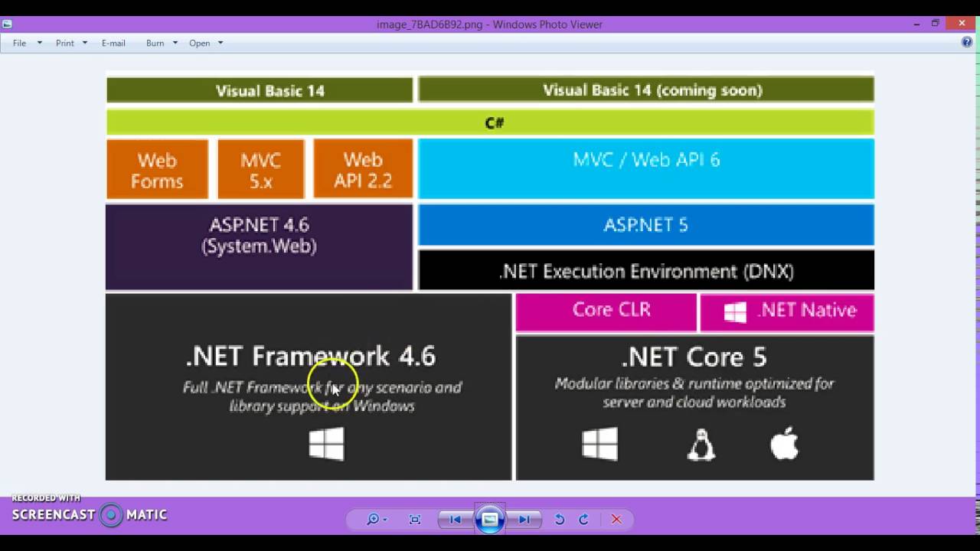Click '.NET Execution Environment (DNX)' text
Screen dimensions: 980x551
[646, 271]
